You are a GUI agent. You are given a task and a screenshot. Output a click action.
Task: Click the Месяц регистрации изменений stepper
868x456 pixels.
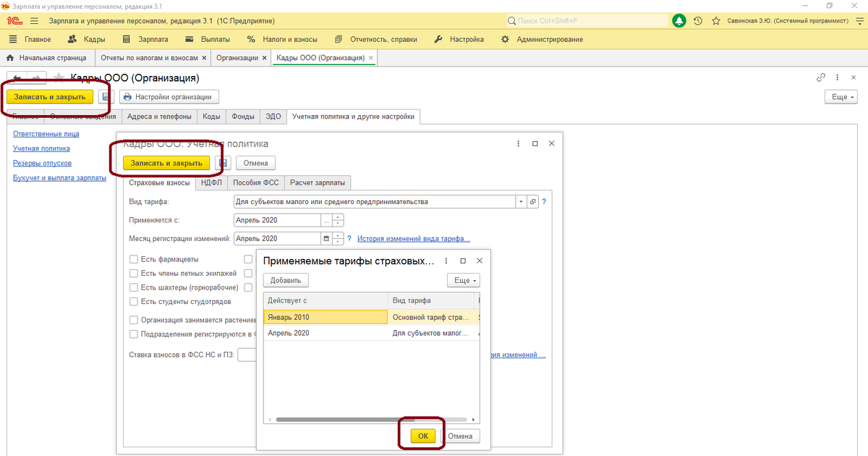pyautogui.click(x=337, y=238)
